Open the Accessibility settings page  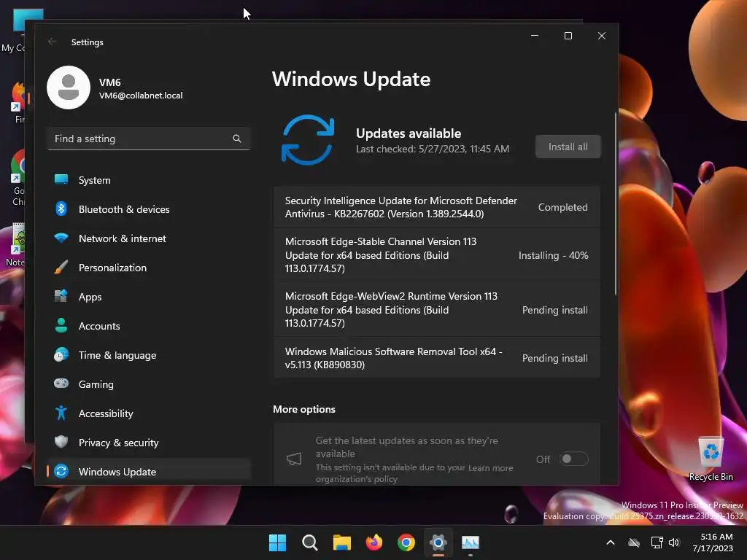click(149, 413)
